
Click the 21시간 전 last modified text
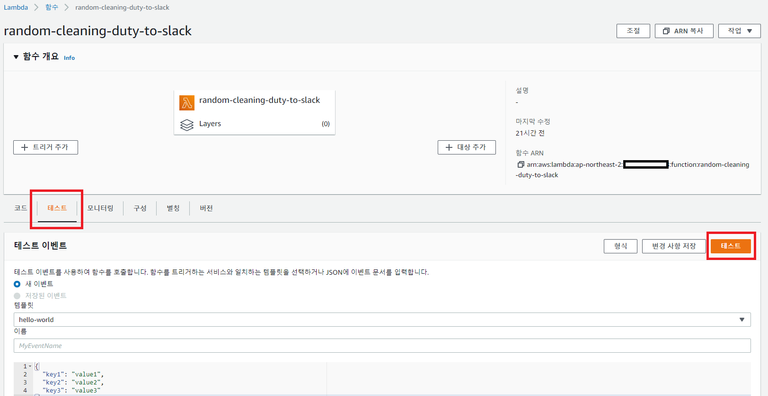[x=530, y=134]
